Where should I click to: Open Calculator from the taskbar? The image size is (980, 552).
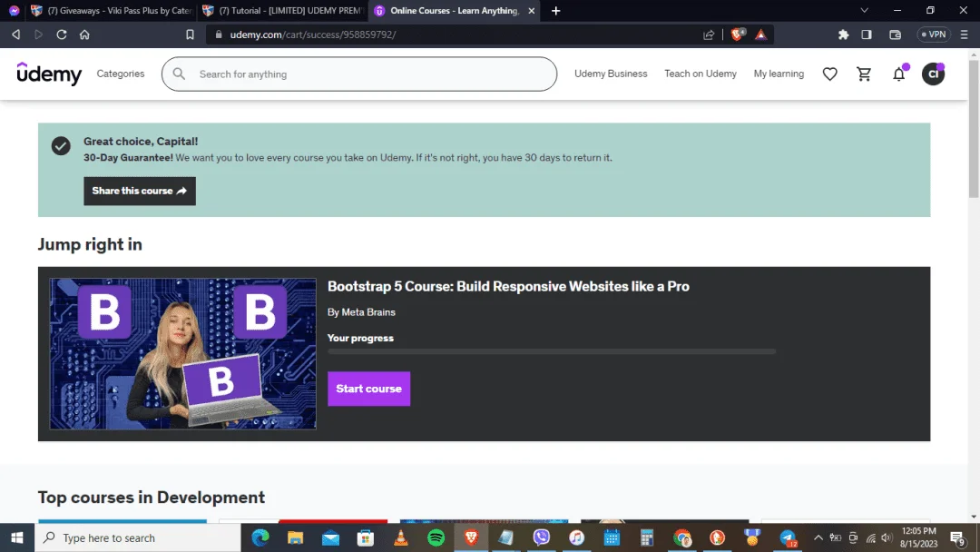647,537
